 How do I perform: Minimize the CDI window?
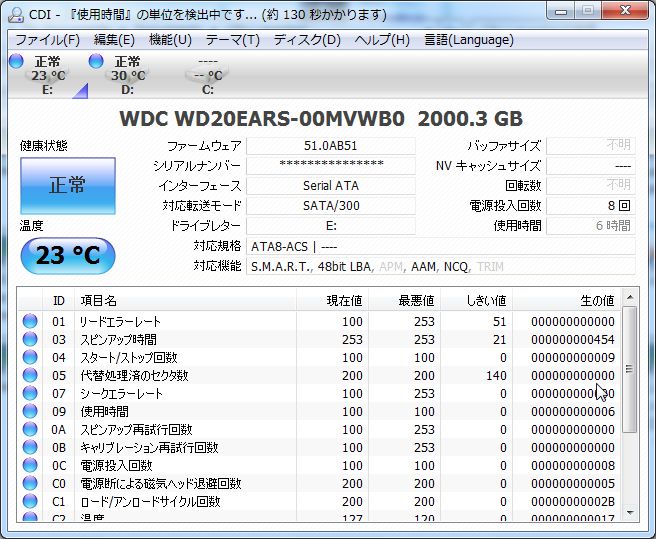click(561, 11)
